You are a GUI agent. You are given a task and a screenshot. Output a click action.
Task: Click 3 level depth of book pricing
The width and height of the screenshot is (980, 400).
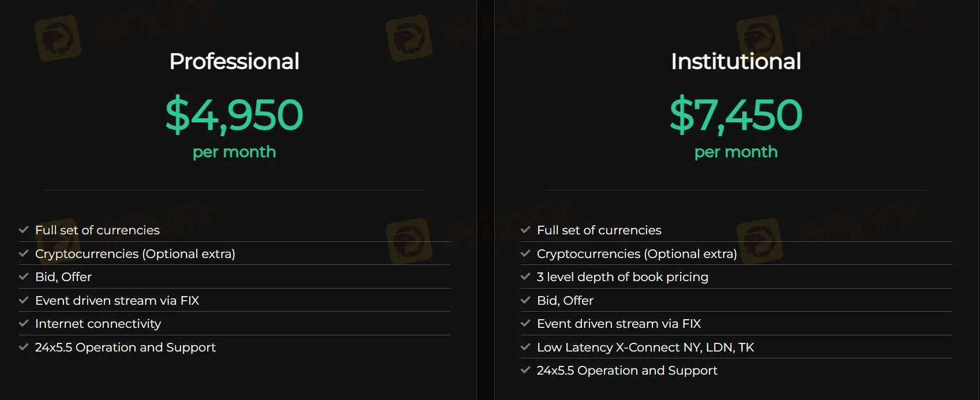click(x=622, y=277)
